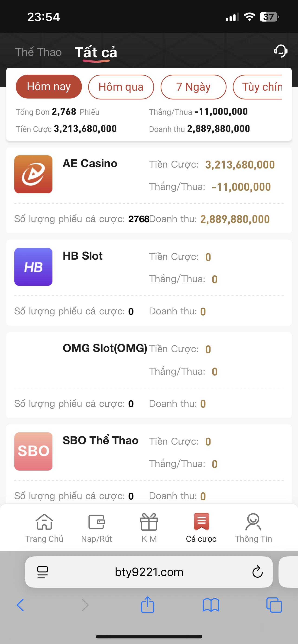Open Safari page settings menu icon
The image size is (298, 644).
[42, 572]
